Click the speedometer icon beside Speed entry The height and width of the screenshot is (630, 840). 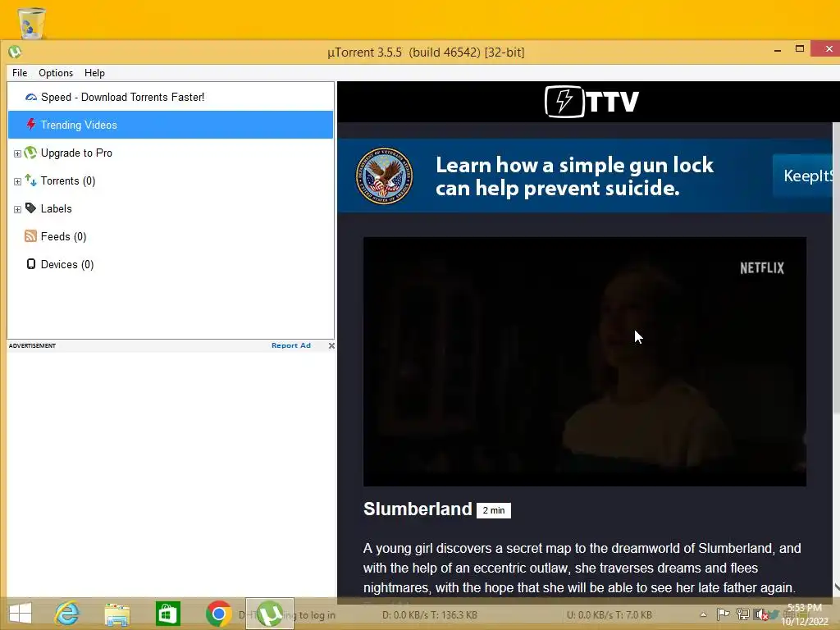[x=31, y=97]
